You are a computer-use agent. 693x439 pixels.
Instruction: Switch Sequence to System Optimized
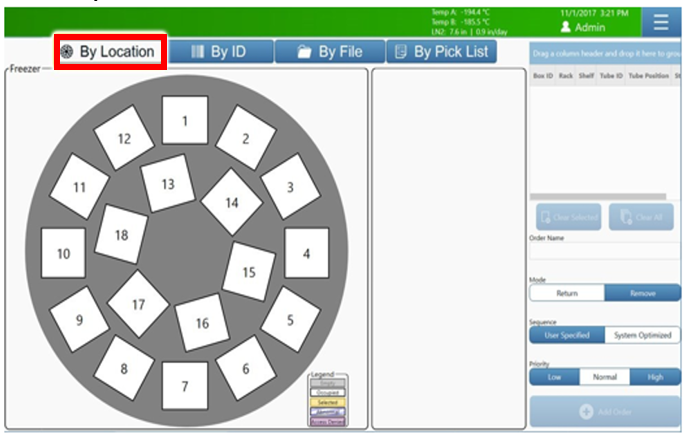[643, 336]
